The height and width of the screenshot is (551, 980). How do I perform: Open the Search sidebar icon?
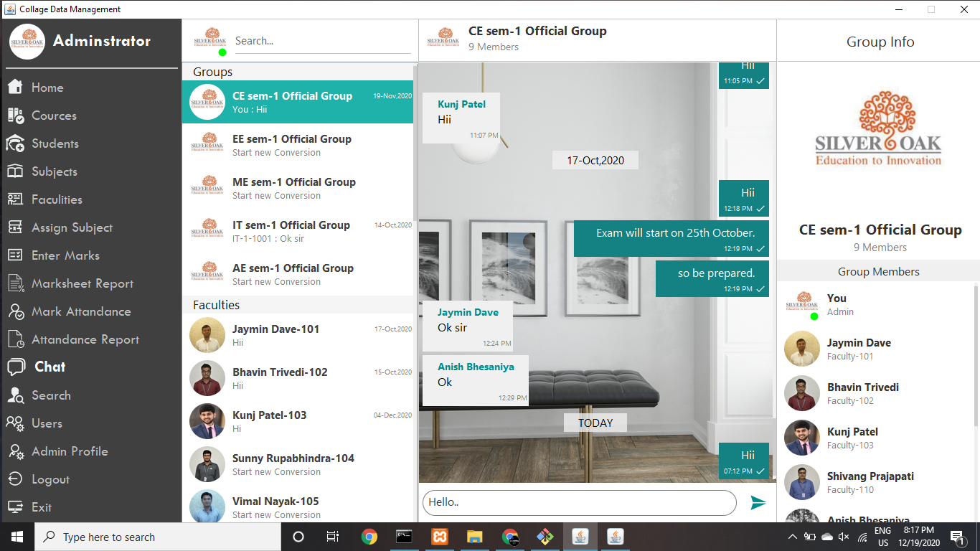(16, 395)
